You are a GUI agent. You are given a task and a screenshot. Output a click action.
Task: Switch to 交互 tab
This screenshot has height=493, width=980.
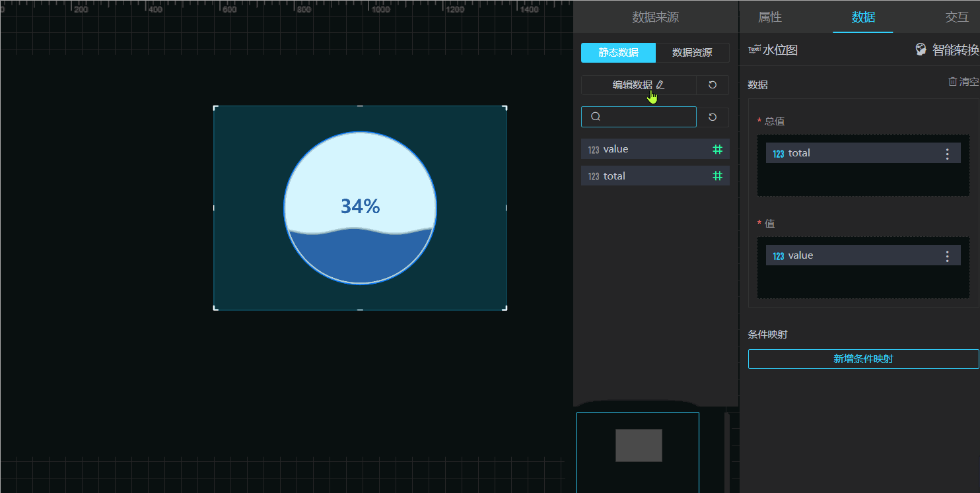(957, 17)
